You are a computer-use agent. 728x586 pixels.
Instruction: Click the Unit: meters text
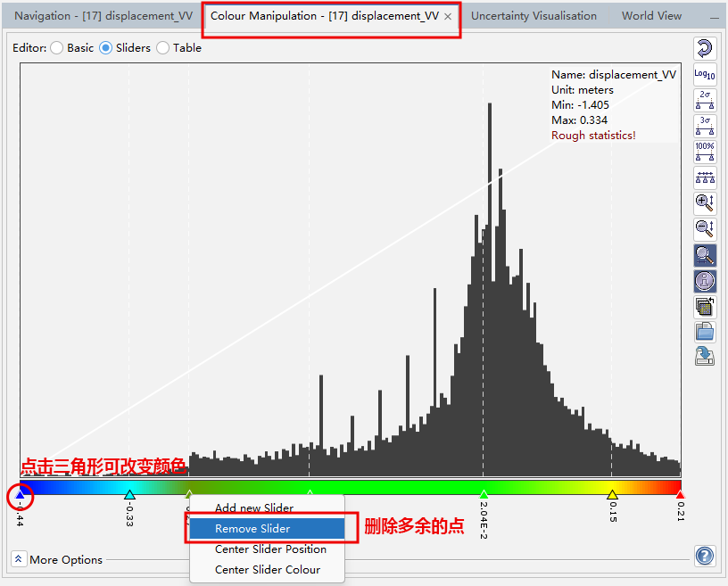click(x=583, y=89)
